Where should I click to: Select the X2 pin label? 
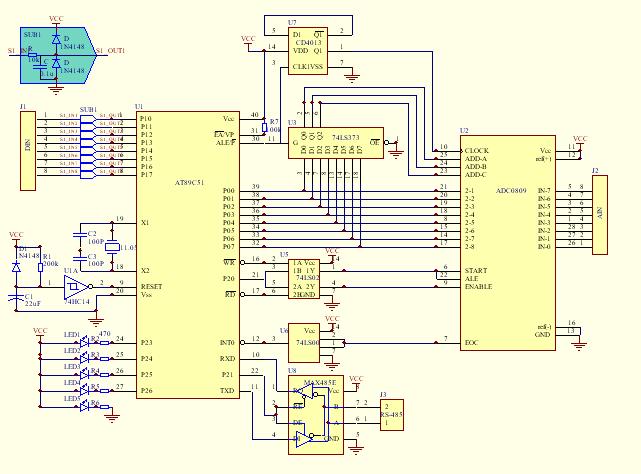[145, 271]
